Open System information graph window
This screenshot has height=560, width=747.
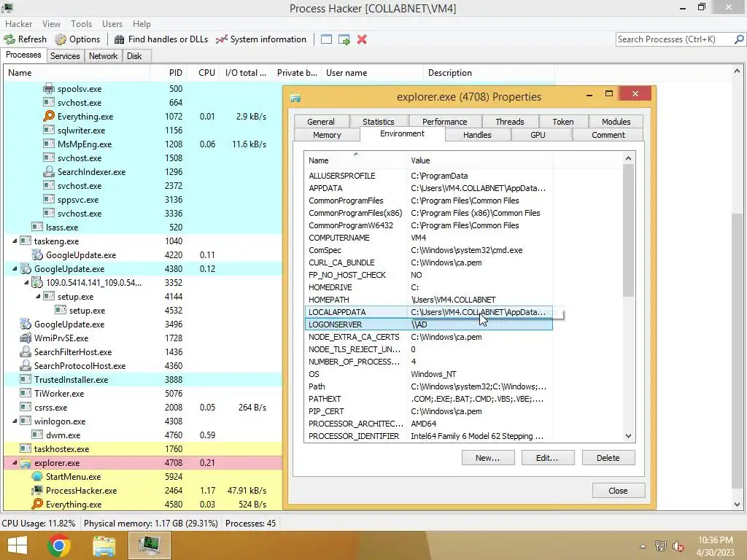261,39
